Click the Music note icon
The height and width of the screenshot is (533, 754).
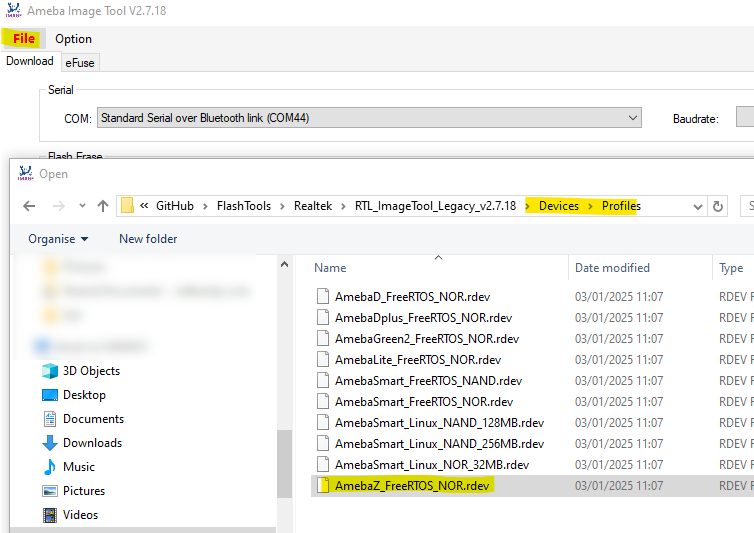pos(49,467)
